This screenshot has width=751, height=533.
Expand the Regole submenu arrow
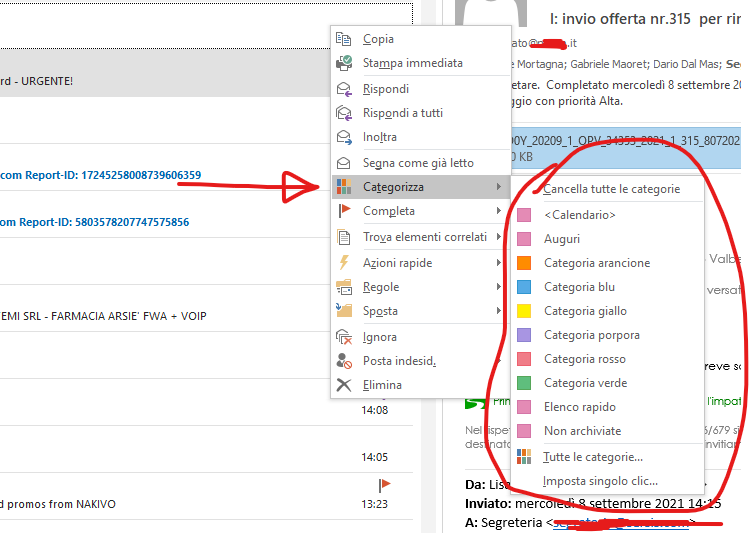point(499,287)
